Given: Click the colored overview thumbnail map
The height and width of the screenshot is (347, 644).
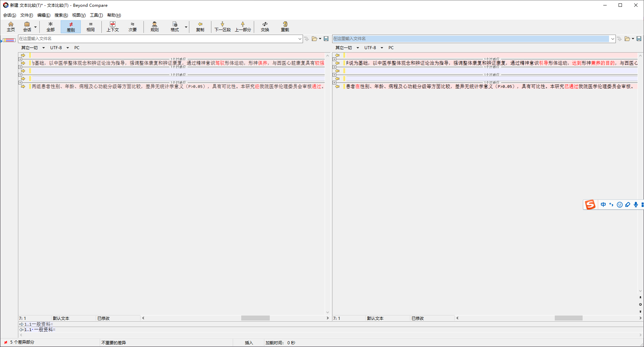Looking at the screenshot, I should tap(9, 40).
